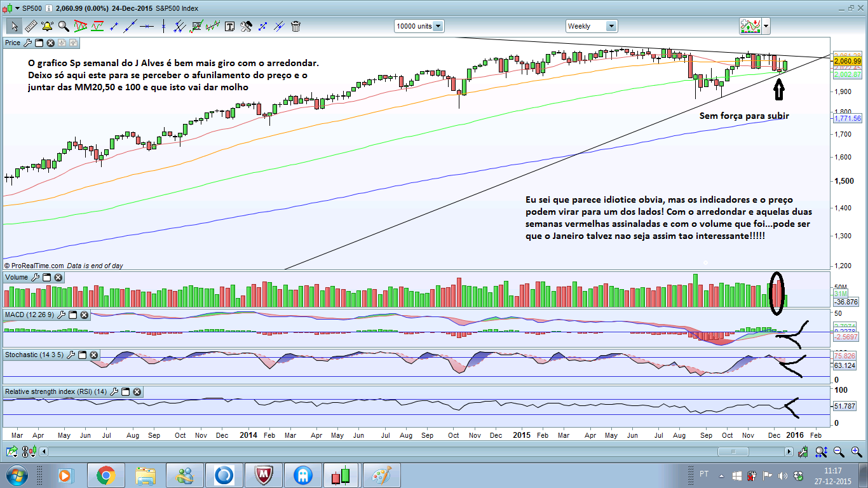This screenshot has width=868, height=488.
Task: Close the Price panel
Action: coord(50,43)
